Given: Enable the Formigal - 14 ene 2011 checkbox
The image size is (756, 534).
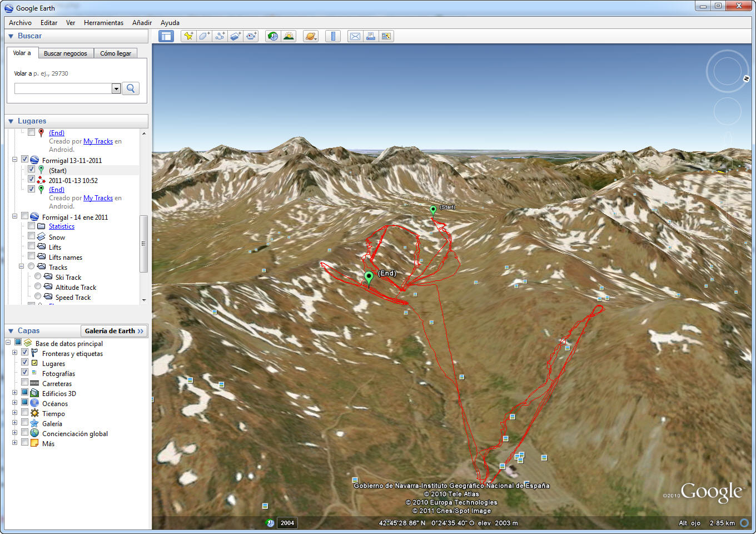Looking at the screenshot, I should click(x=24, y=216).
